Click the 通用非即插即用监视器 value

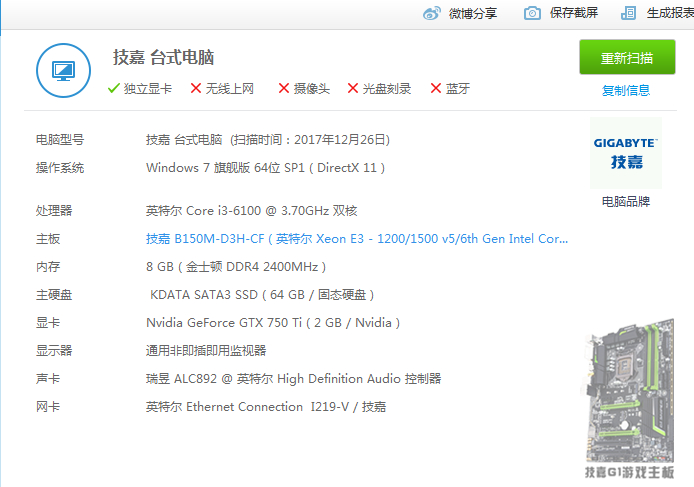tap(206, 351)
